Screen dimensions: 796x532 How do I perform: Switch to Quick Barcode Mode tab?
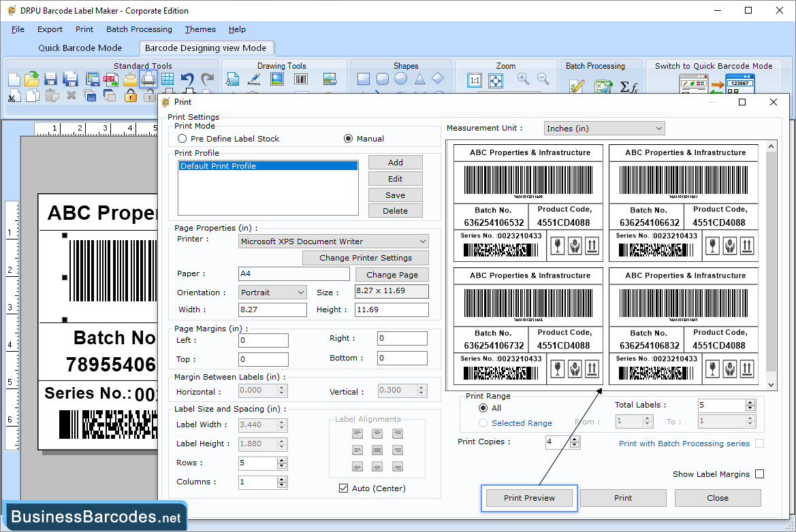[80, 48]
